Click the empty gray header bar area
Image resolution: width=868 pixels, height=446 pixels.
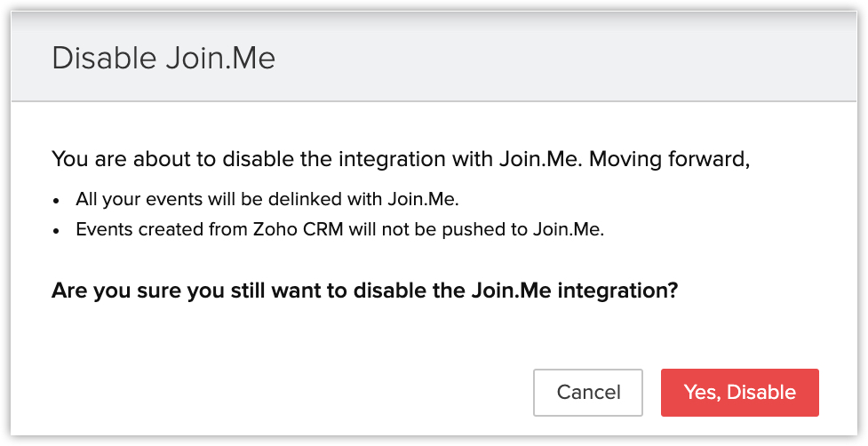tap(569, 59)
